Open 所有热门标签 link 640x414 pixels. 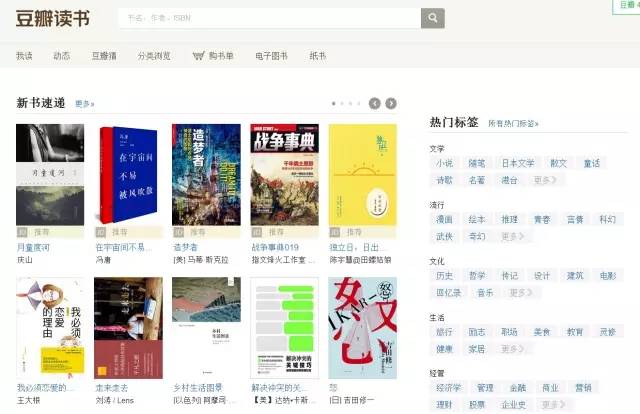click(x=513, y=123)
